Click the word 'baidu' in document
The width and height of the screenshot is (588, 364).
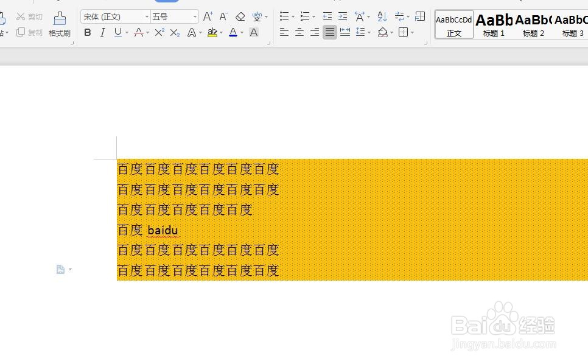[163, 230]
